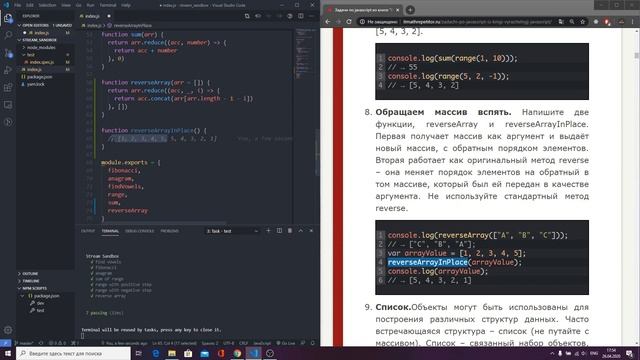Open the Selection menu
This screenshot has height=360, width=640.
click(47, 5)
